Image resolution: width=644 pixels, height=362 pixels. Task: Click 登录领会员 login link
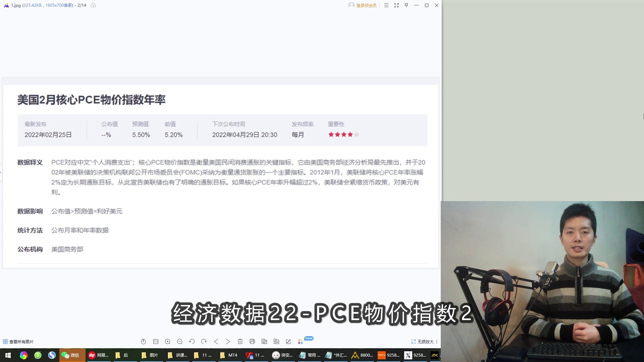(366, 5)
